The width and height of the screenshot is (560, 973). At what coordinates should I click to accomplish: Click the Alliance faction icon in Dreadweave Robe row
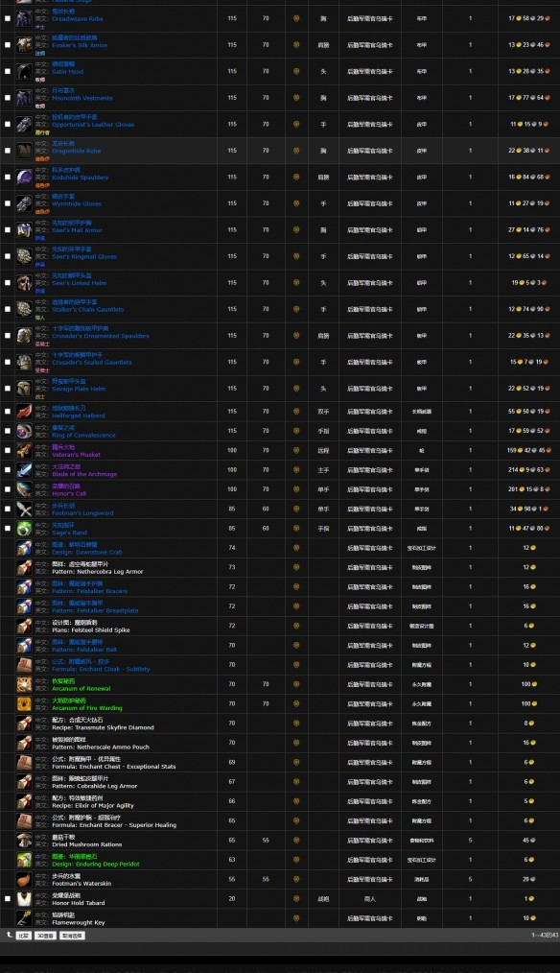[x=295, y=18]
